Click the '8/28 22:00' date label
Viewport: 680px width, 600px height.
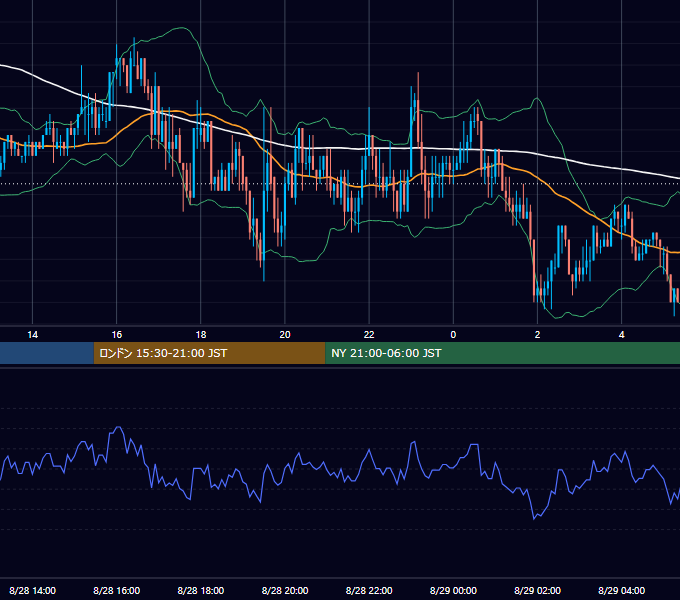(369, 590)
